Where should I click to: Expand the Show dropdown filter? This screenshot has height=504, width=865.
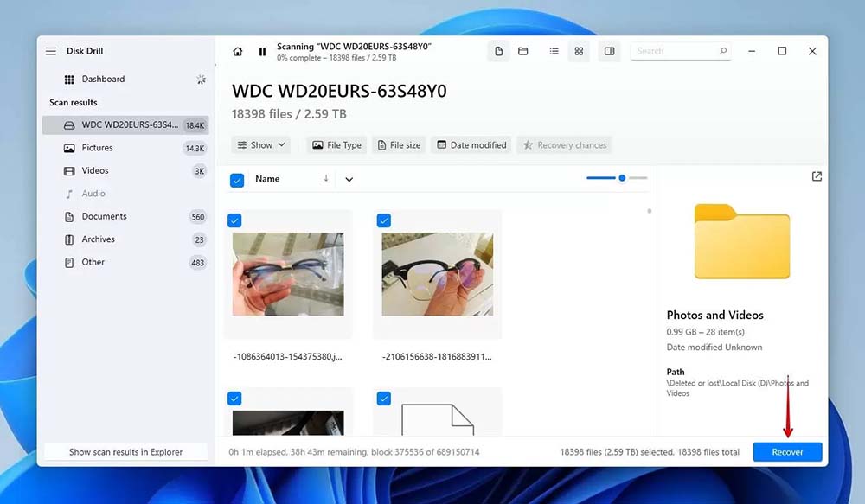pyautogui.click(x=260, y=145)
